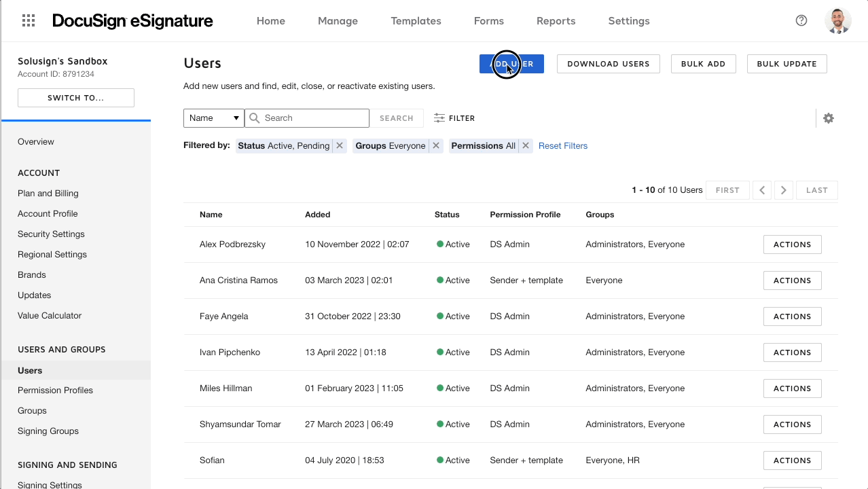
Task: Open Brands in the sidebar
Action: [x=32, y=275]
